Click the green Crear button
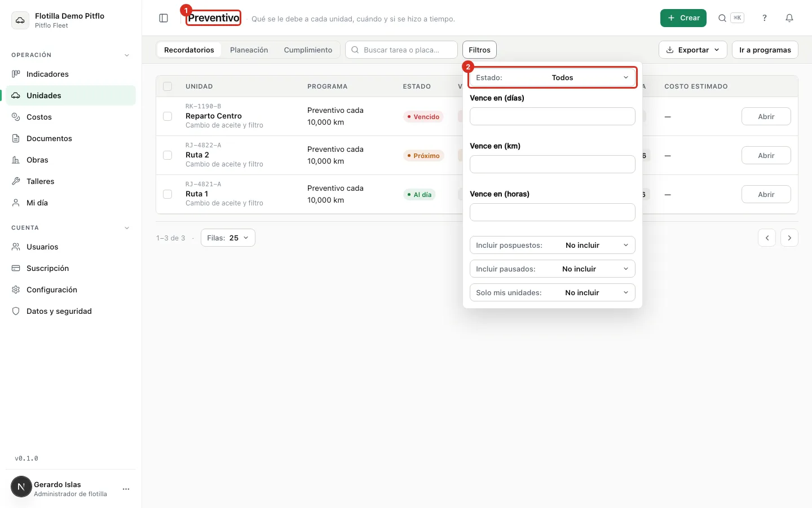The height and width of the screenshot is (508, 812). tap(683, 18)
